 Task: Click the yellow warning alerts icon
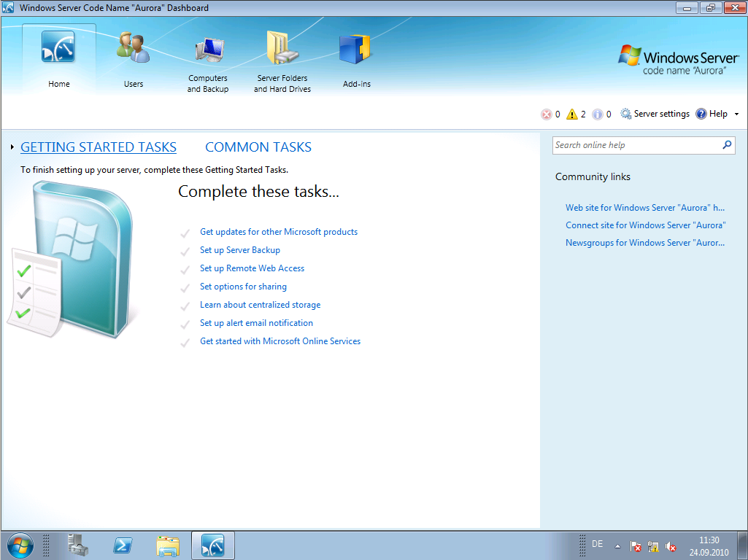[x=572, y=114]
